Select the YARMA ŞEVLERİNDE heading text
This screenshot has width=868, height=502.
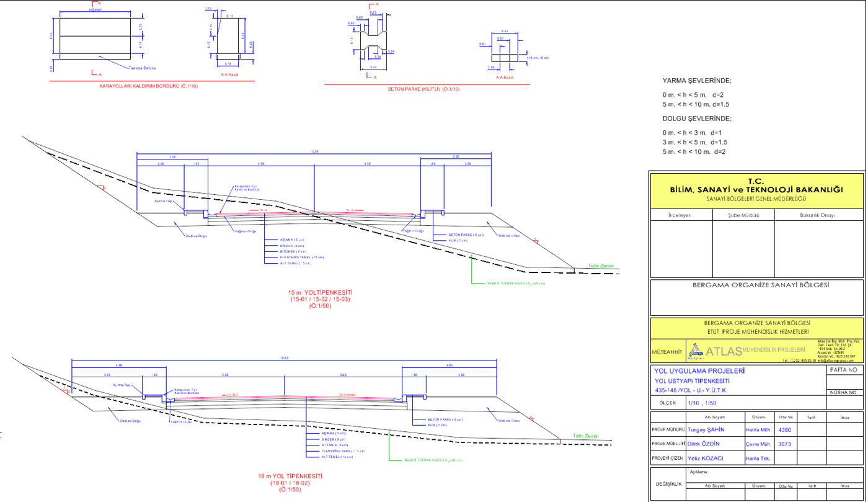click(697, 81)
